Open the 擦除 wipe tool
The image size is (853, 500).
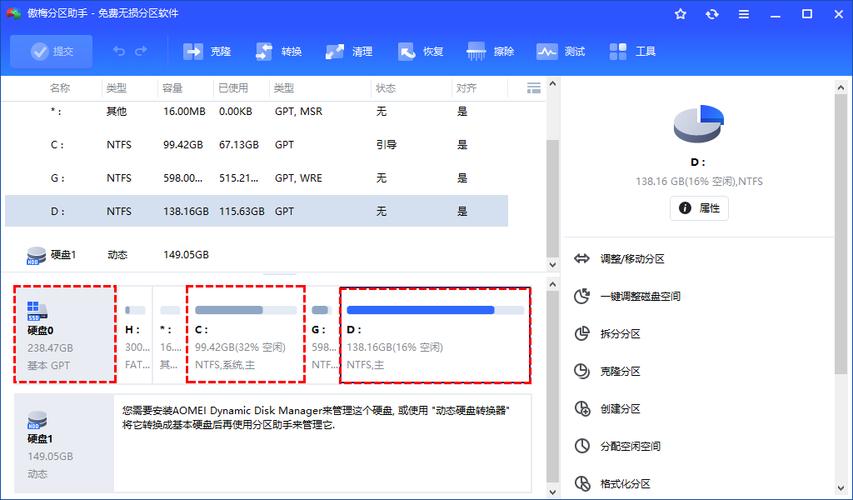click(490, 52)
